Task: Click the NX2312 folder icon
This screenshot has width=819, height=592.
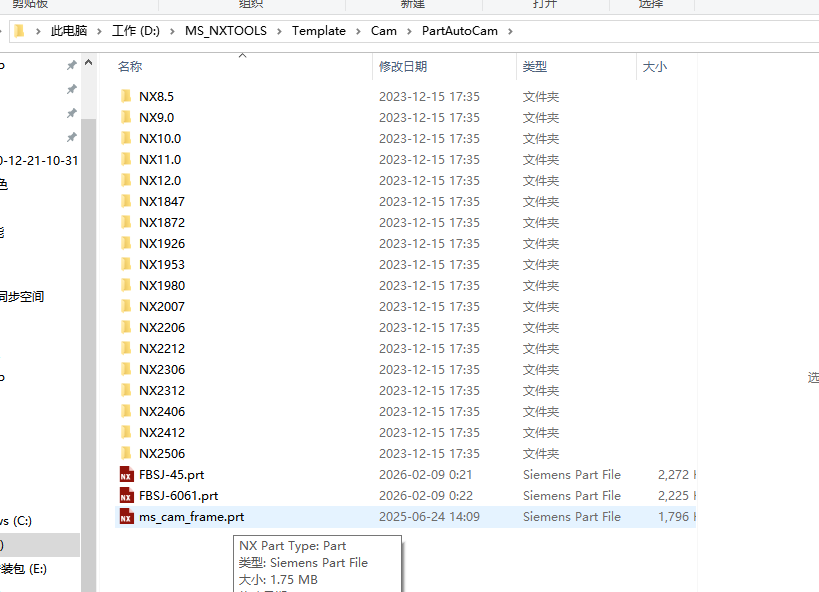Action: 126,390
